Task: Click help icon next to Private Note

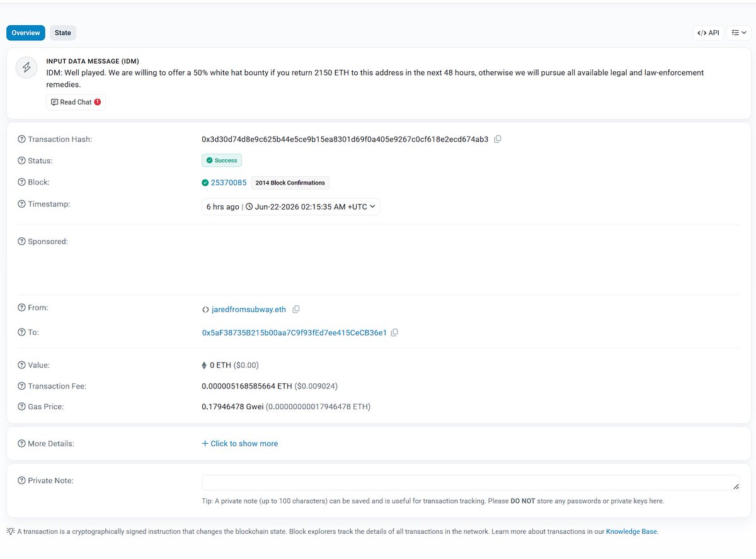Action: (21, 480)
